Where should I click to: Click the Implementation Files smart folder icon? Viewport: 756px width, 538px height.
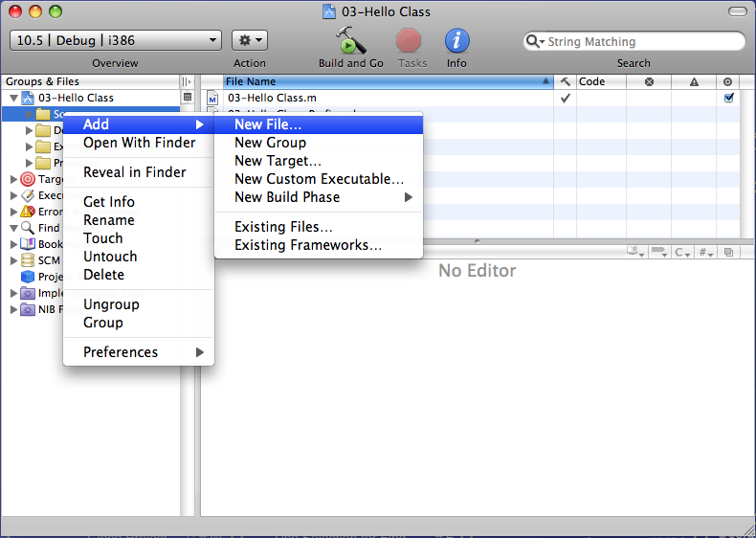(x=28, y=293)
